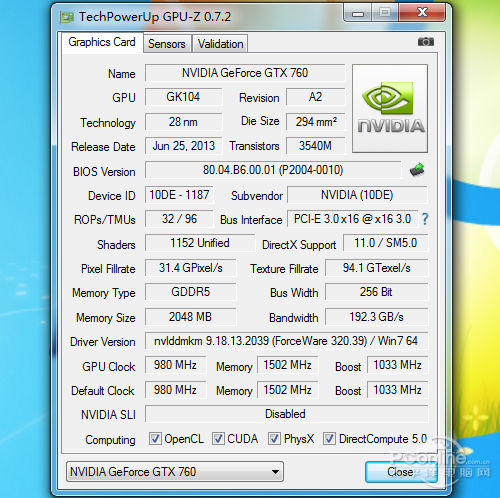Click the Revision field showing A2

(x=315, y=97)
